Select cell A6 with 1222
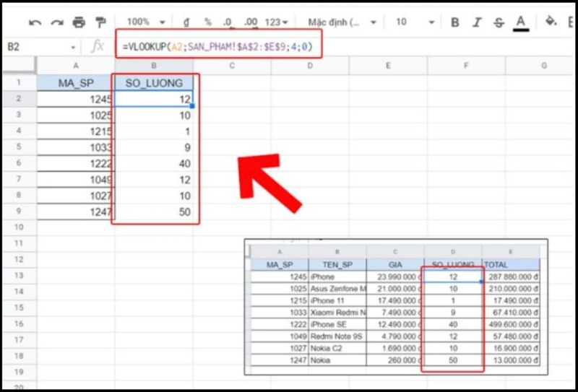 tap(76, 164)
